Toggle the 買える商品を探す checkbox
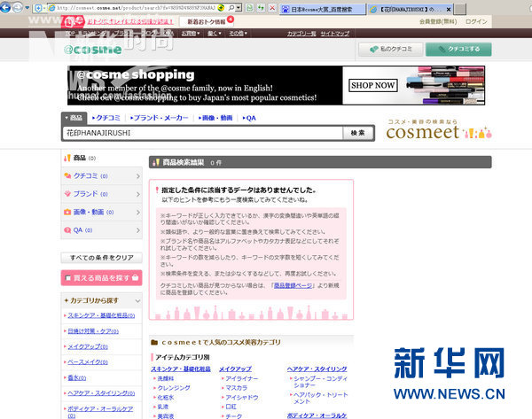 click(68, 278)
